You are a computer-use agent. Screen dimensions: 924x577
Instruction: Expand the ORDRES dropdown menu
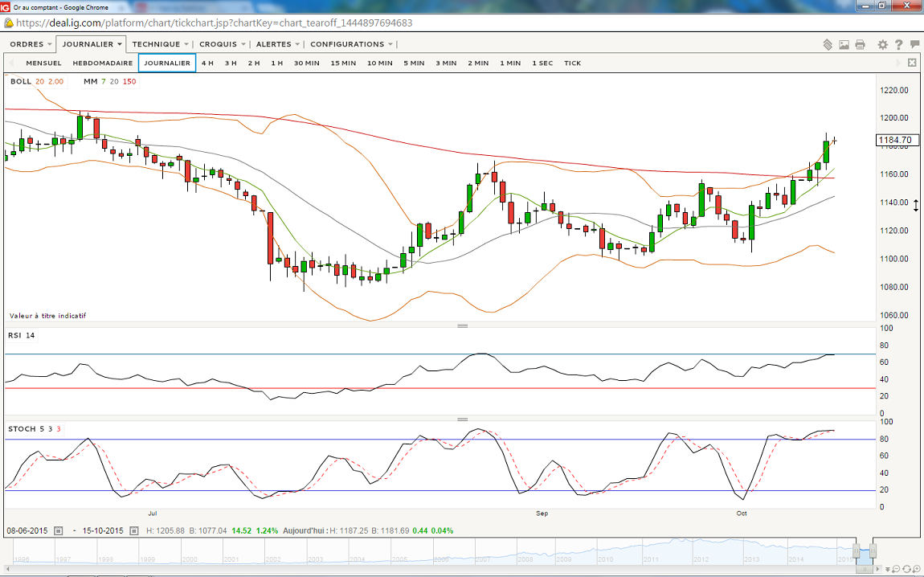click(x=31, y=44)
